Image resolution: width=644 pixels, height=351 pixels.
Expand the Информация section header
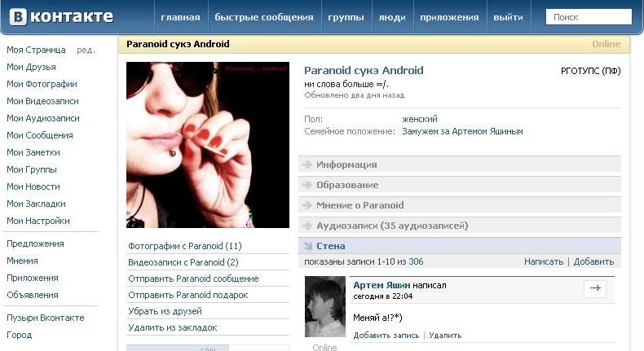pos(460,165)
